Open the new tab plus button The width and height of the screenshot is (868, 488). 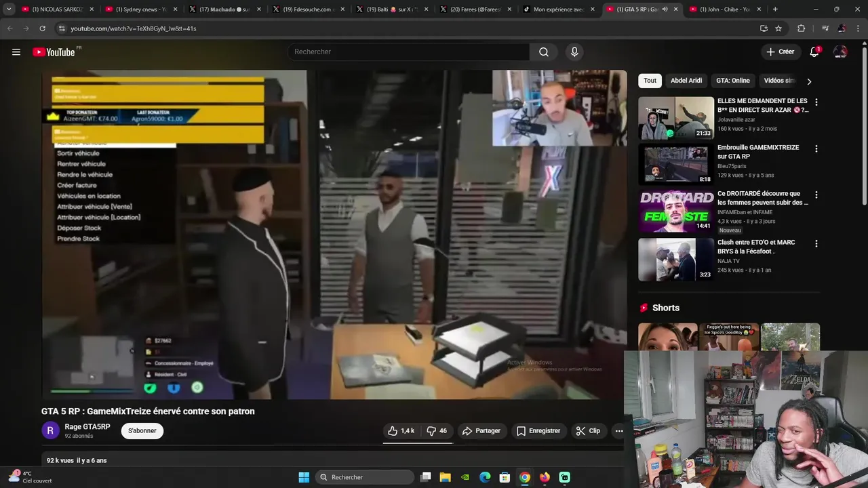775,9
